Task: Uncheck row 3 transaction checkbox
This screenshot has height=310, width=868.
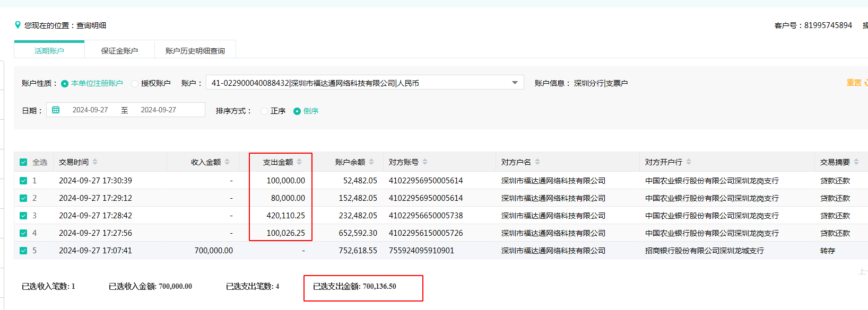Action: coord(23,216)
